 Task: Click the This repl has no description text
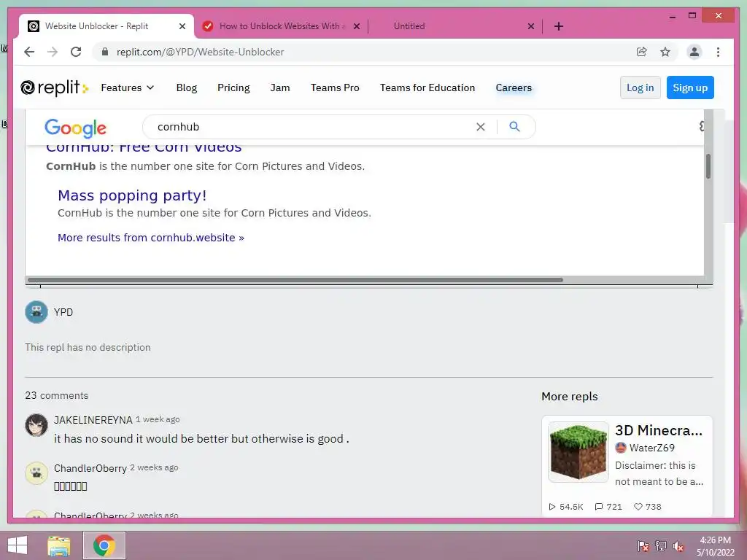[88, 347]
